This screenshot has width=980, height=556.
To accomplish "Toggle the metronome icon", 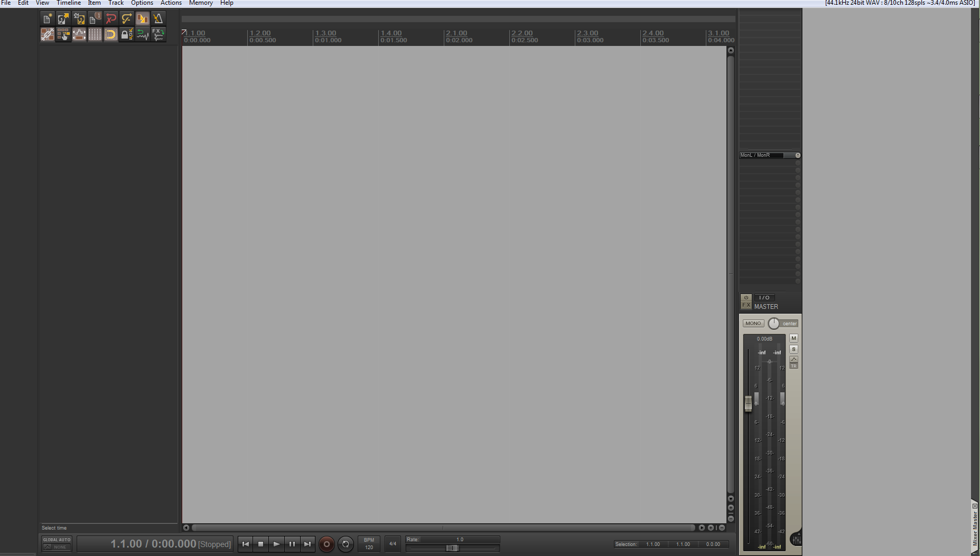I will pos(158,19).
